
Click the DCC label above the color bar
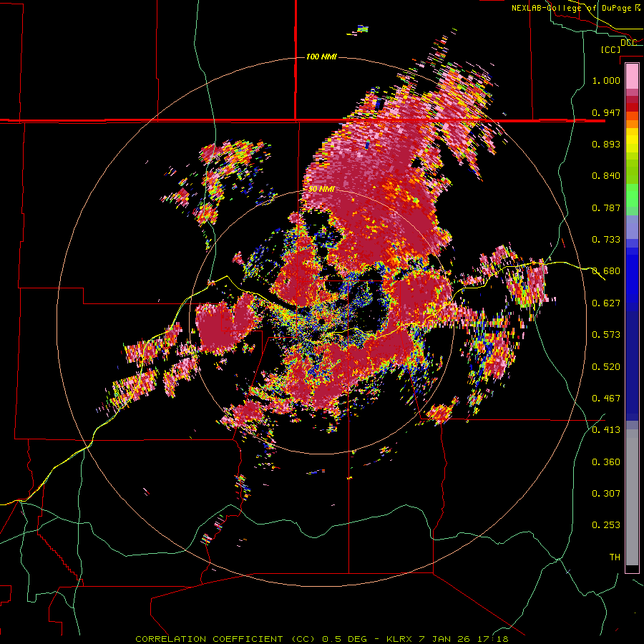(628, 42)
